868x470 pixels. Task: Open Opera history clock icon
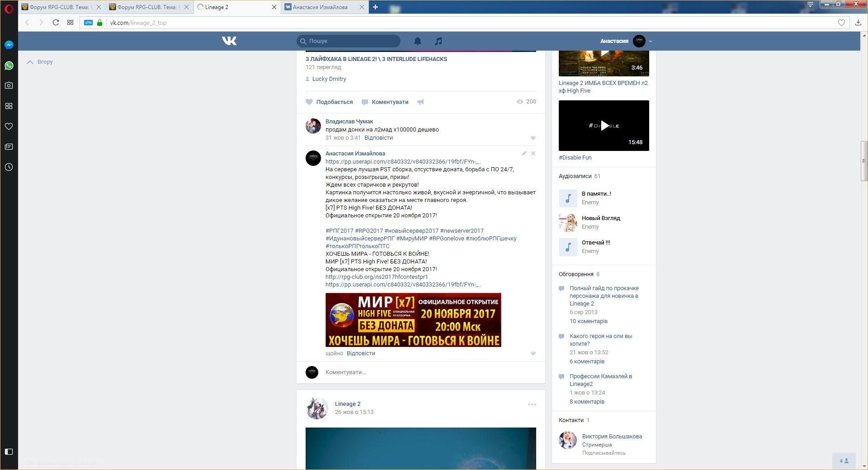pyautogui.click(x=9, y=167)
